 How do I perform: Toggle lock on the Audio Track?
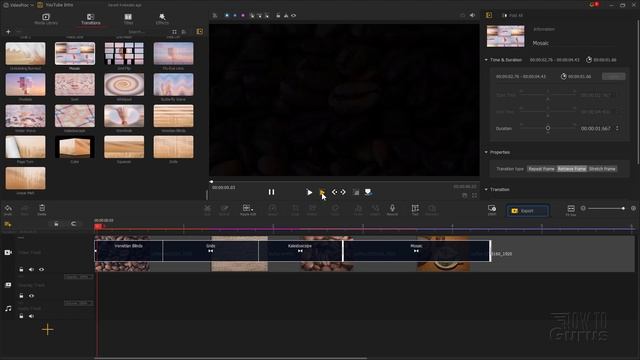point(21,316)
